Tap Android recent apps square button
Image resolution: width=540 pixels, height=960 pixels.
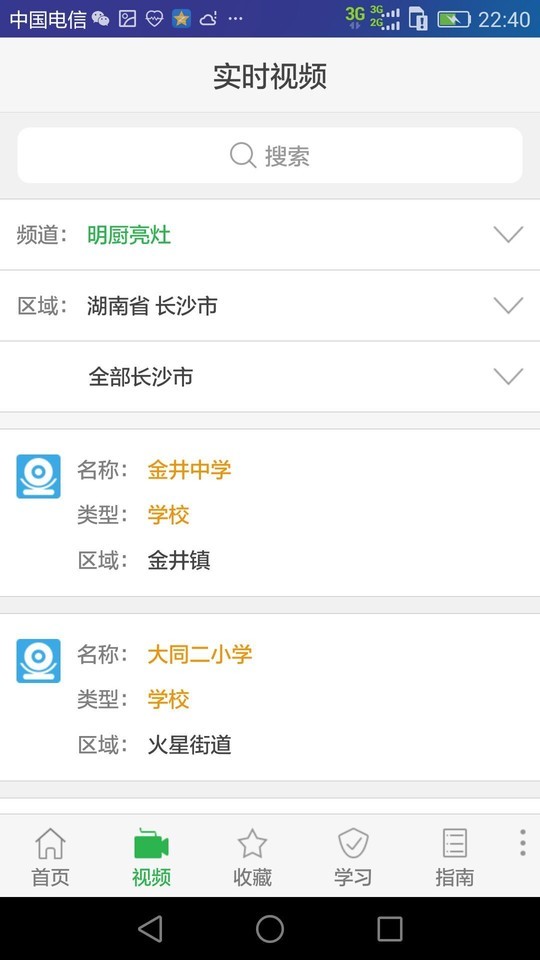point(390,929)
